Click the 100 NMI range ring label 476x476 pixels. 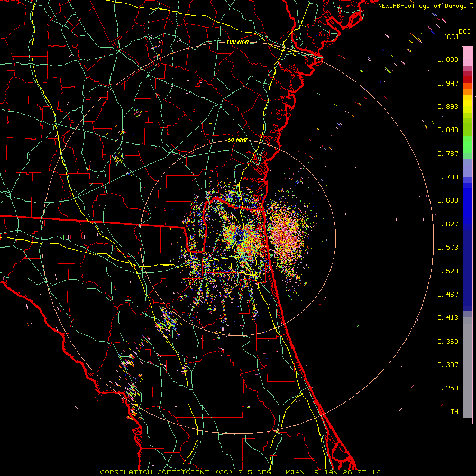coord(237,42)
